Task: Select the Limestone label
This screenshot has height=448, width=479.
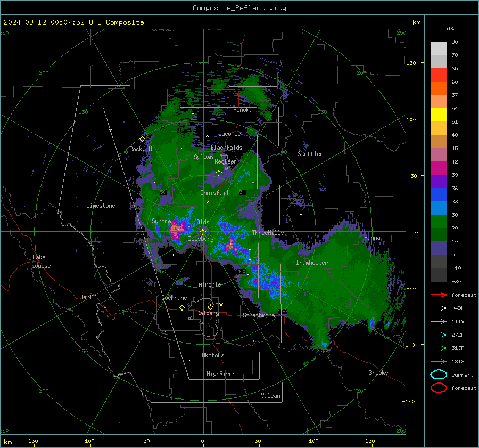Action: pos(101,206)
